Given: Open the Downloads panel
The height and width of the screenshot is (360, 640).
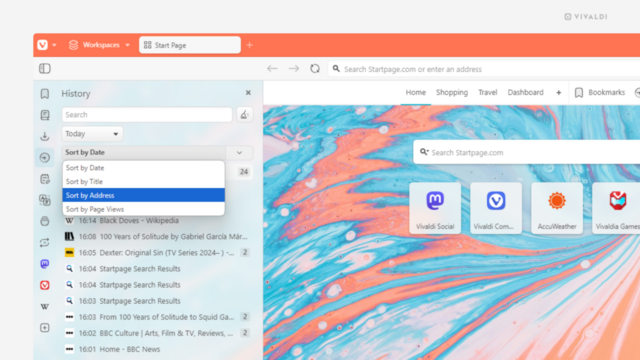Looking at the screenshot, I should [x=45, y=136].
